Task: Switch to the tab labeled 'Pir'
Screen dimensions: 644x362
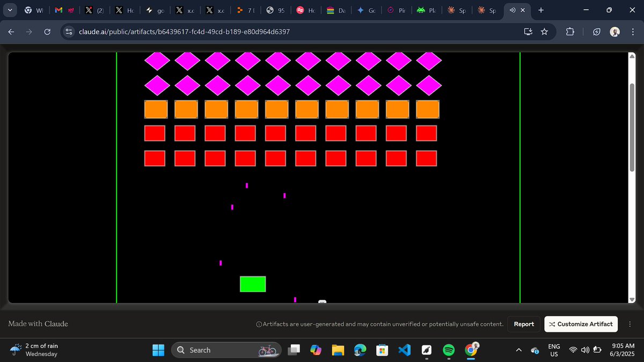Action: pyautogui.click(x=396, y=10)
